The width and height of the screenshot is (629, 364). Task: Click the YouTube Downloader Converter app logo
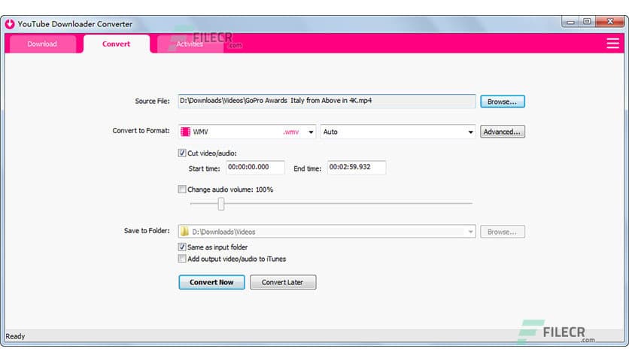click(x=10, y=24)
